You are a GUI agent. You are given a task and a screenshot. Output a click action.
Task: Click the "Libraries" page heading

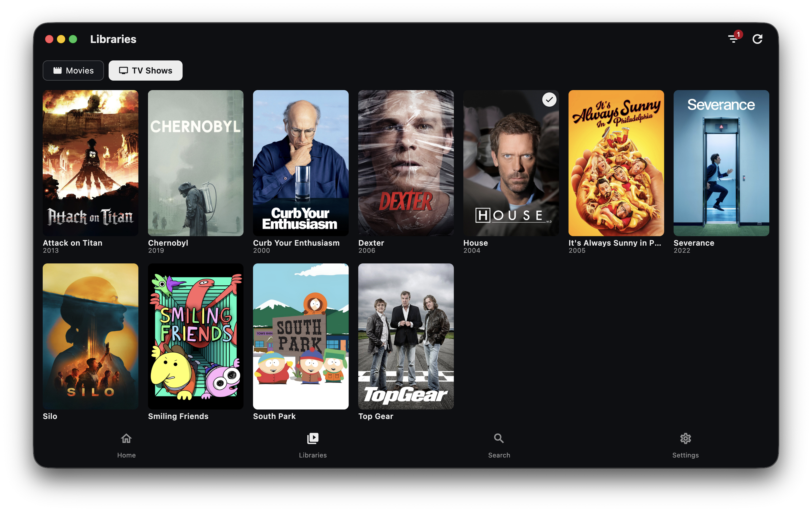[113, 39]
